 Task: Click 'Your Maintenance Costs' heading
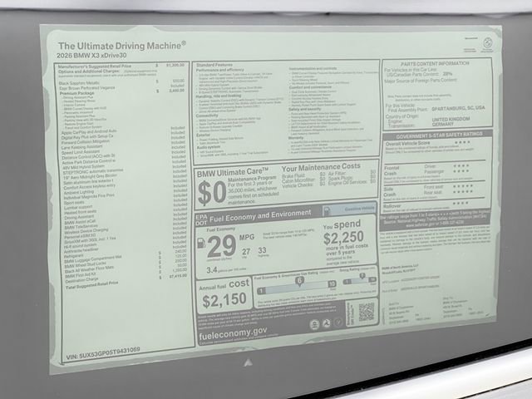click(x=321, y=167)
